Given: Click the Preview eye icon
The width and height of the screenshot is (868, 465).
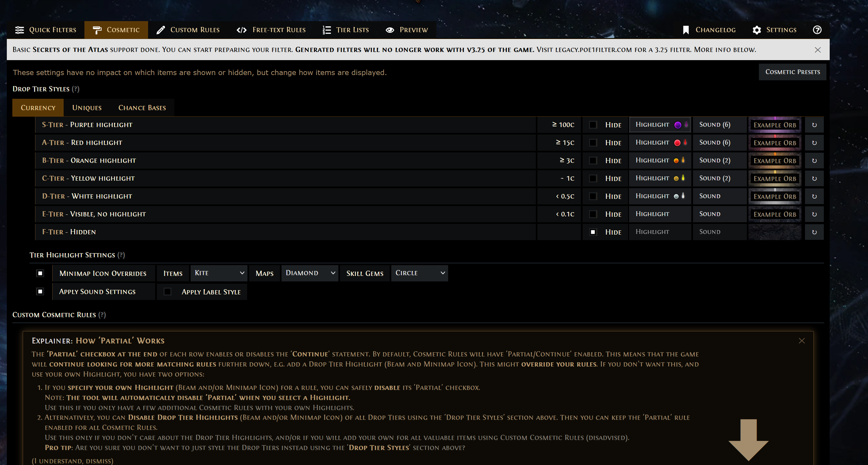Looking at the screenshot, I should (x=390, y=30).
